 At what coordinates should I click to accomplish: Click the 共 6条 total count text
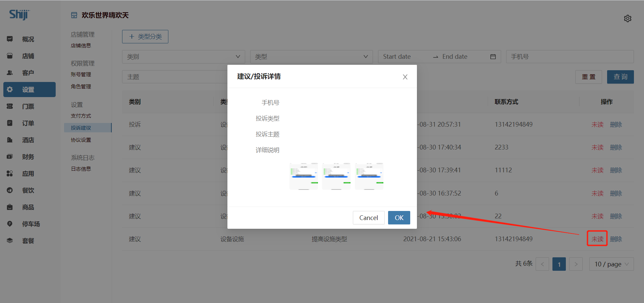(x=524, y=264)
